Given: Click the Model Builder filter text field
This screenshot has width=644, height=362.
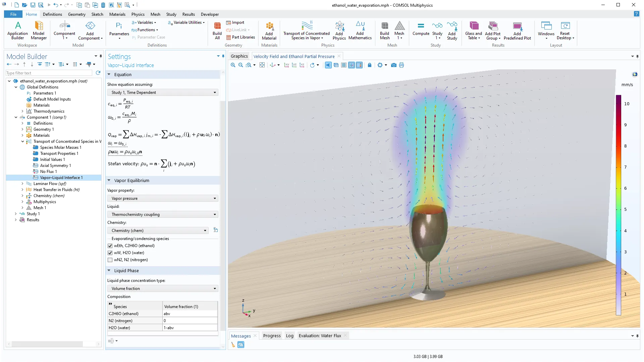Looking at the screenshot, I should click(x=49, y=73).
